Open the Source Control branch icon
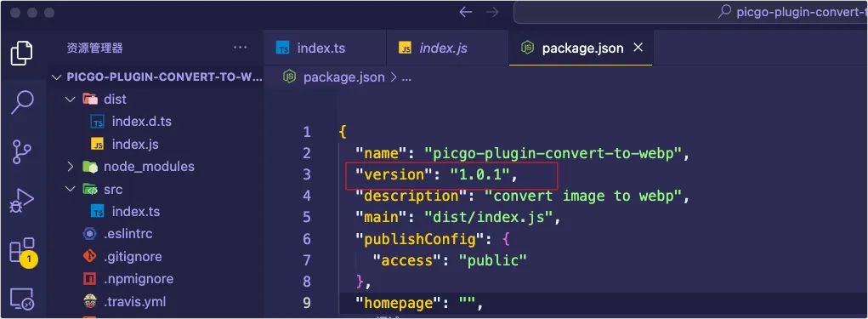This screenshot has width=868, height=319. coord(21,151)
